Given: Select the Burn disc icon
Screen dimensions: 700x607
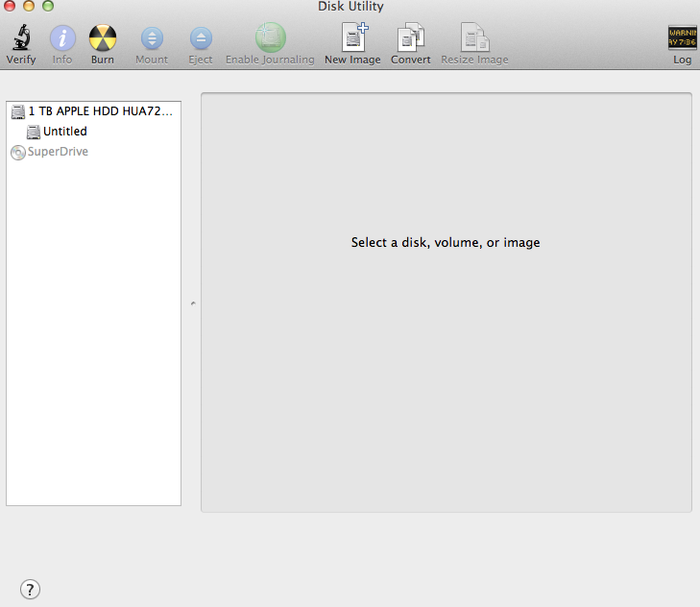Looking at the screenshot, I should 102,38.
